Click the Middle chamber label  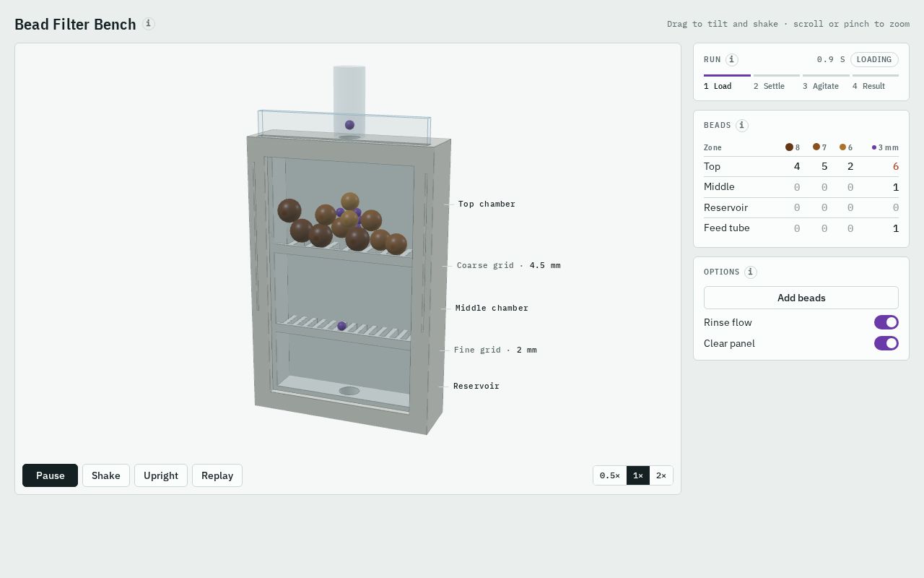(492, 308)
